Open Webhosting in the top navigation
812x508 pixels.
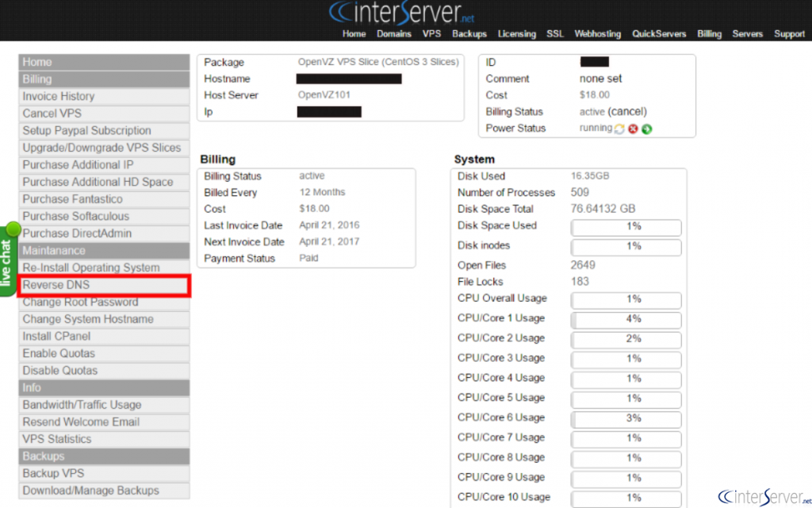pos(598,33)
